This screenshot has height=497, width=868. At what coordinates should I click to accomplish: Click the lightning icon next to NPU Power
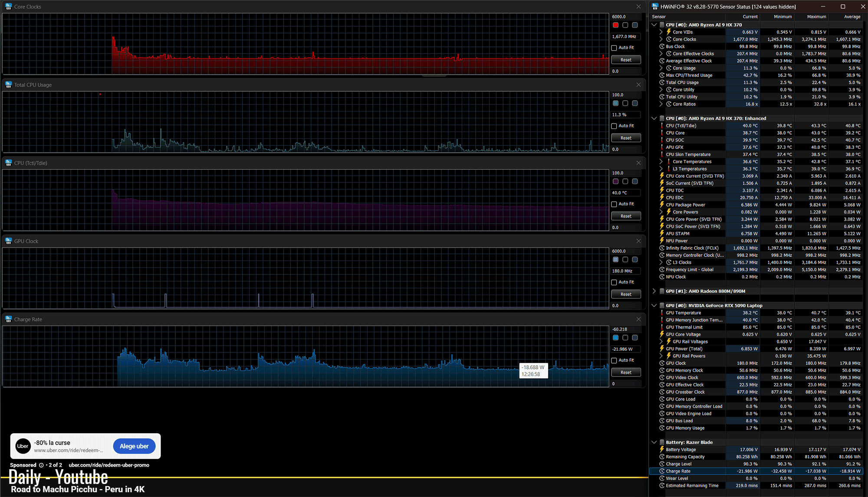pos(662,241)
